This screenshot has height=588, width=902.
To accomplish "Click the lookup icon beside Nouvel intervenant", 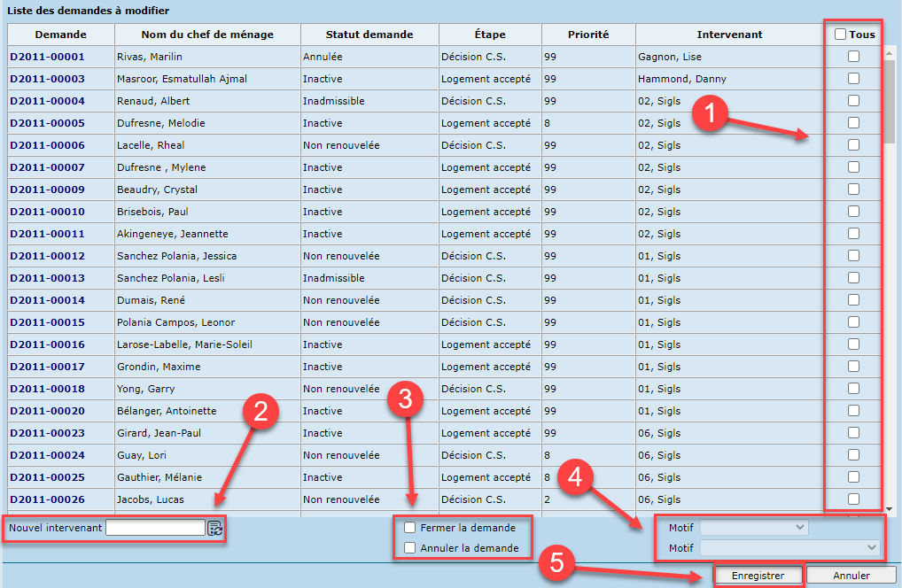I will (214, 528).
